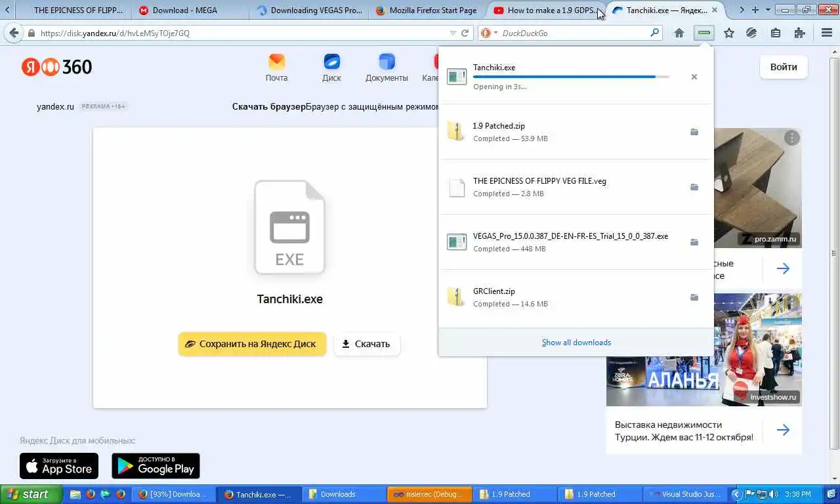Open Почта mail service icon
Screen dimensions: 840x504
coord(276,68)
